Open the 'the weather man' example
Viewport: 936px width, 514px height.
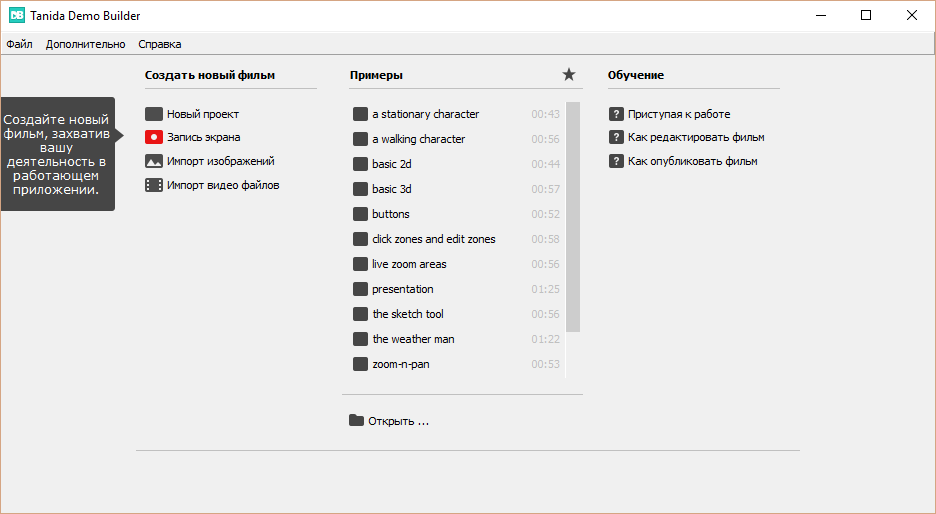413,339
